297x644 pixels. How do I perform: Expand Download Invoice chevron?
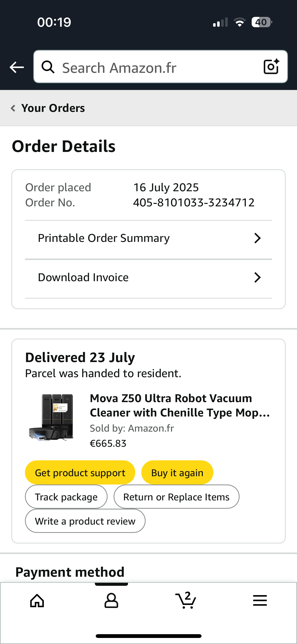[x=257, y=277]
